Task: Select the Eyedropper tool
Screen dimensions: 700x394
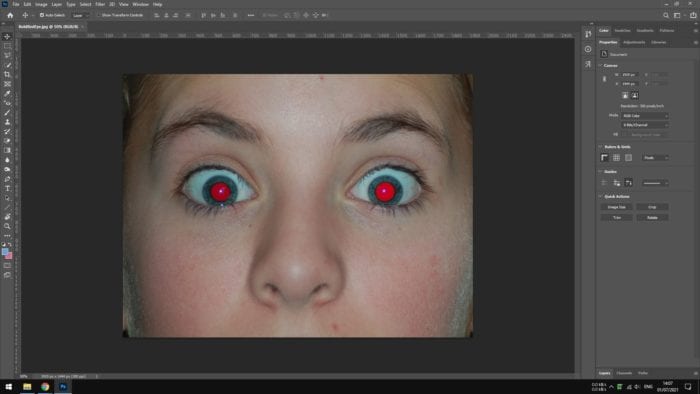Action: coord(7,93)
